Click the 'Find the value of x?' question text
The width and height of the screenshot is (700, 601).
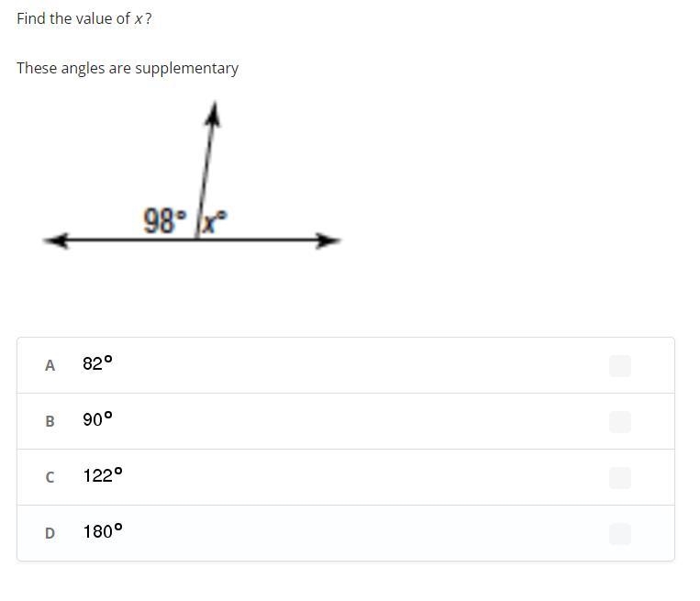tap(84, 18)
